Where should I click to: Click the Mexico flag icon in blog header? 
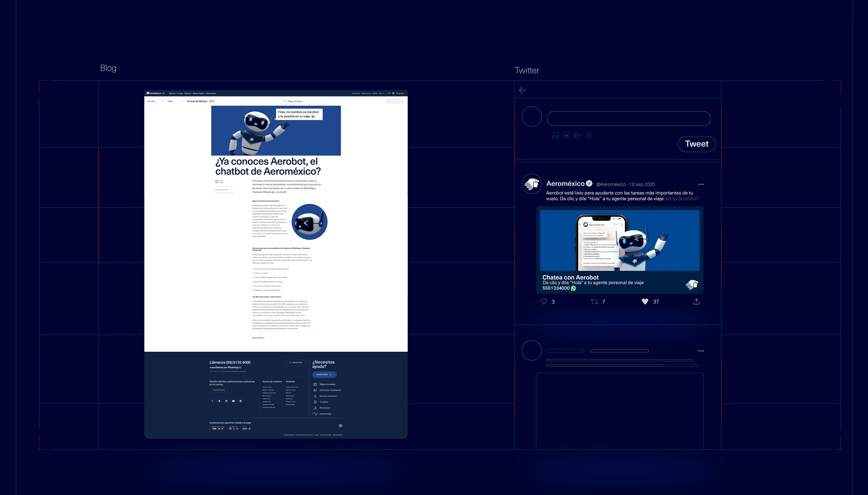pyautogui.click(x=393, y=93)
